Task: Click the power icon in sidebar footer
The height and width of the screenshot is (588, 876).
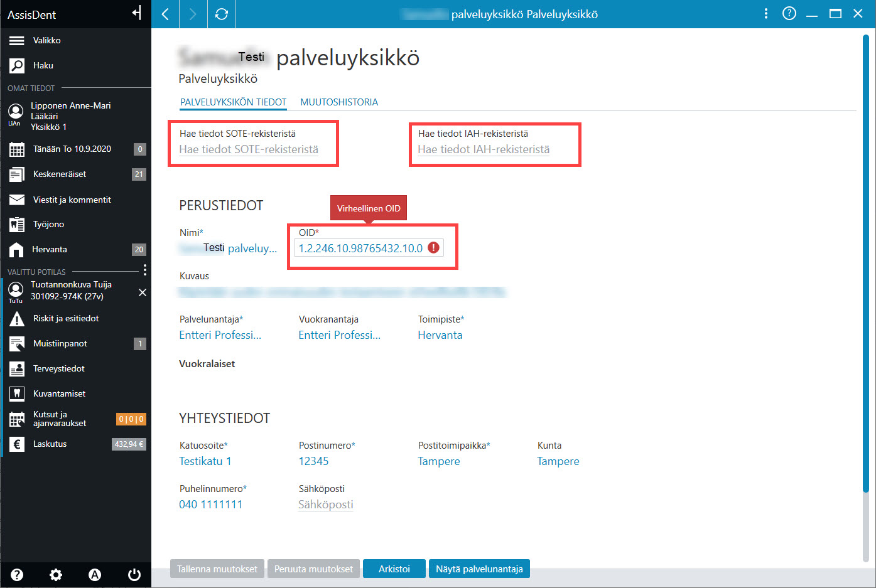Action: (x=134, y=574)
